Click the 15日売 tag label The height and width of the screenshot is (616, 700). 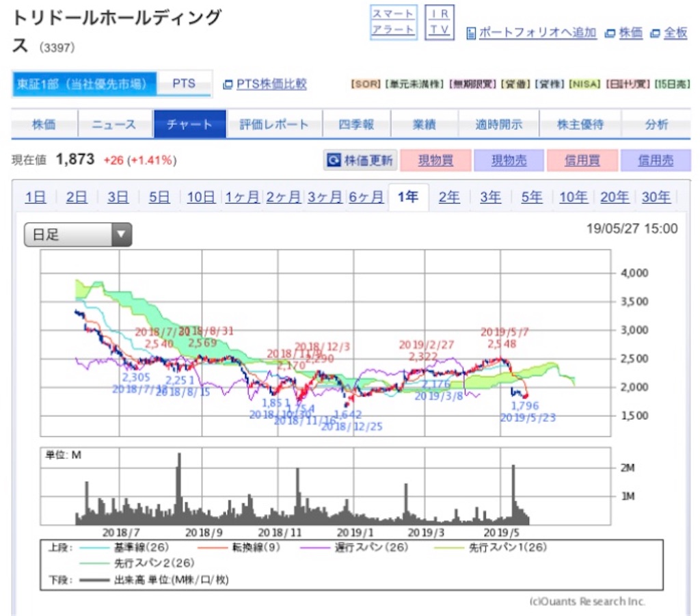pos(673,84)
